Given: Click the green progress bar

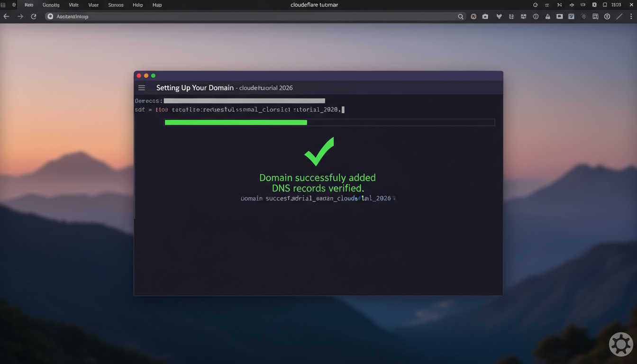Looking at the screenshot, I should click(236, 122).
